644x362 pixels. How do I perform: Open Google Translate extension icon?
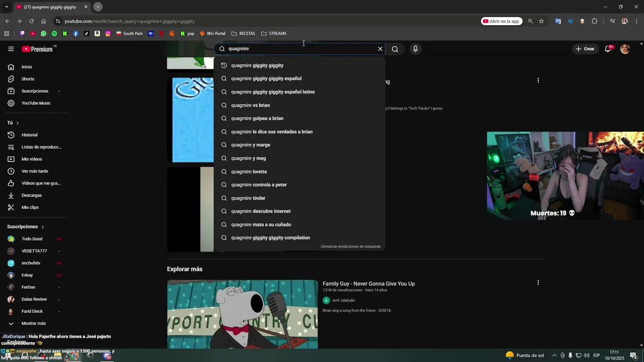(x=558, y=21)
